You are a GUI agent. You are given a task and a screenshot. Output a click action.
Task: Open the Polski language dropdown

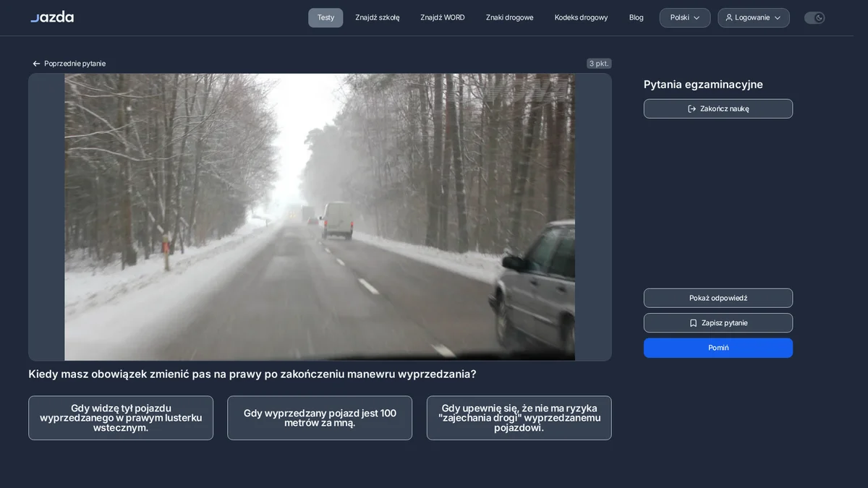pos(685,17)
